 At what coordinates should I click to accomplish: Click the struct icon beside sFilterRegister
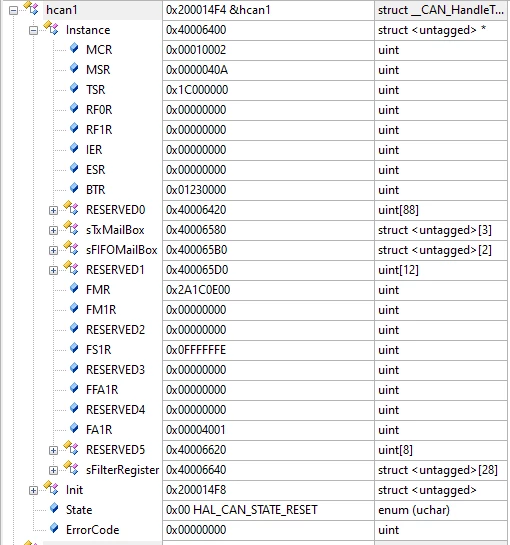tap(71, 468)
